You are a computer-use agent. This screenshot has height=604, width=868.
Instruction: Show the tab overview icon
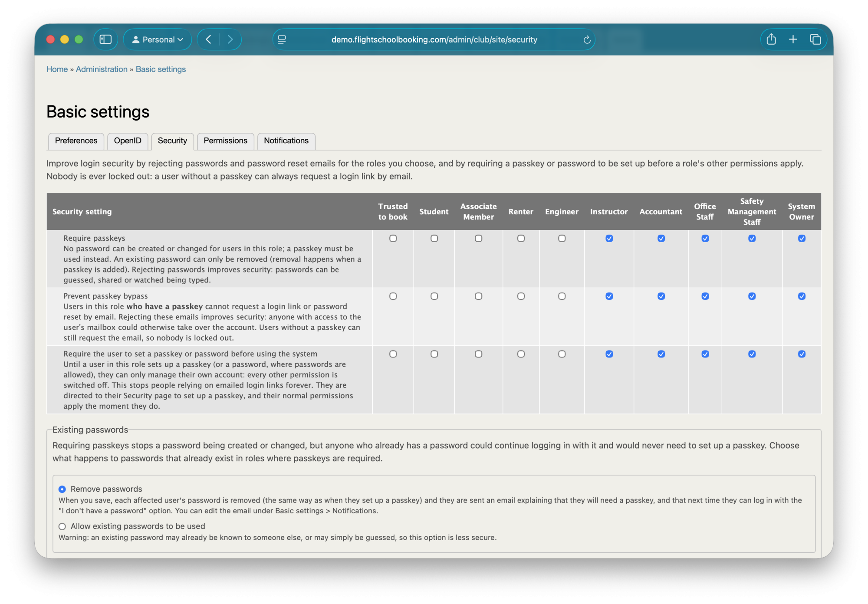815,39
